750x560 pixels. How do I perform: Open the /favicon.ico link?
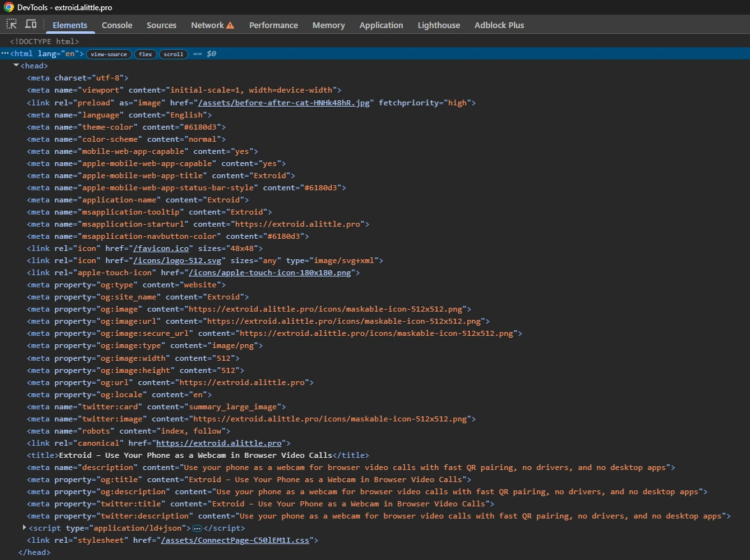(x=161, y=248)
